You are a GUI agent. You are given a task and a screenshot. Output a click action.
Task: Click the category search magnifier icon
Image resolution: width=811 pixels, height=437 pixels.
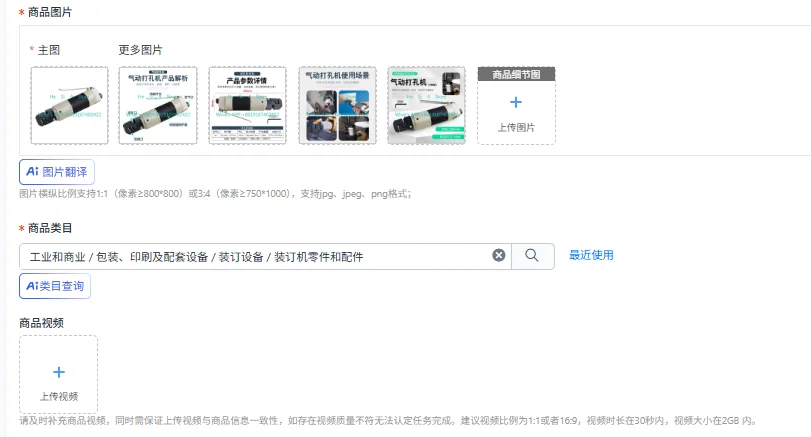click(x=532, y=255)
